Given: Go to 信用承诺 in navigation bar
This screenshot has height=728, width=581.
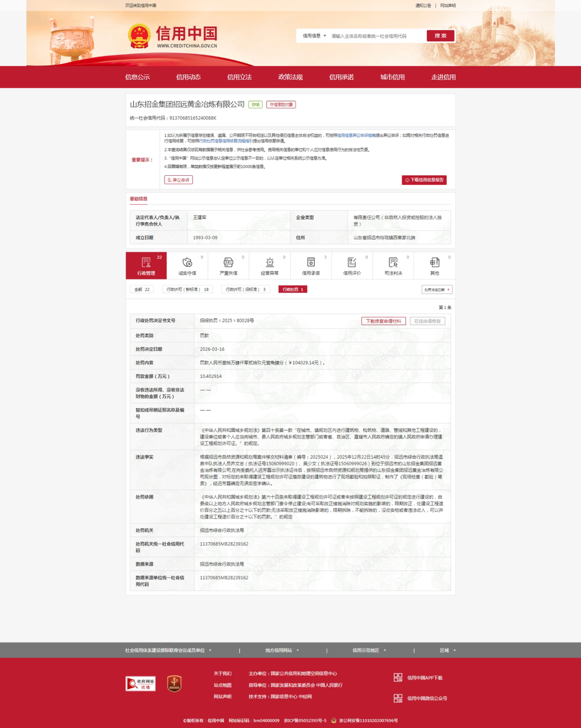Looking at the screenshot, I should coord(342,77).
